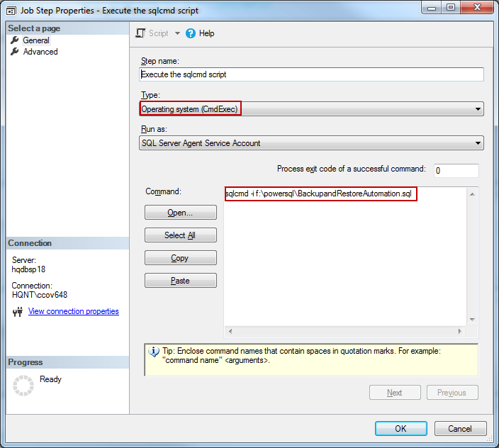Expand the Run as dropdown

point(478,143)
